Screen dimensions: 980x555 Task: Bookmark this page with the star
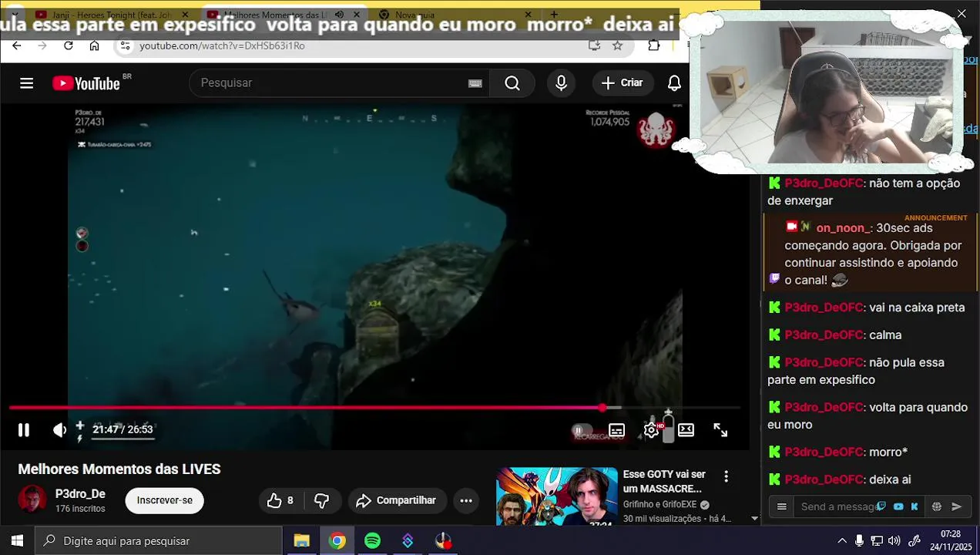click(x=617, y=45)
